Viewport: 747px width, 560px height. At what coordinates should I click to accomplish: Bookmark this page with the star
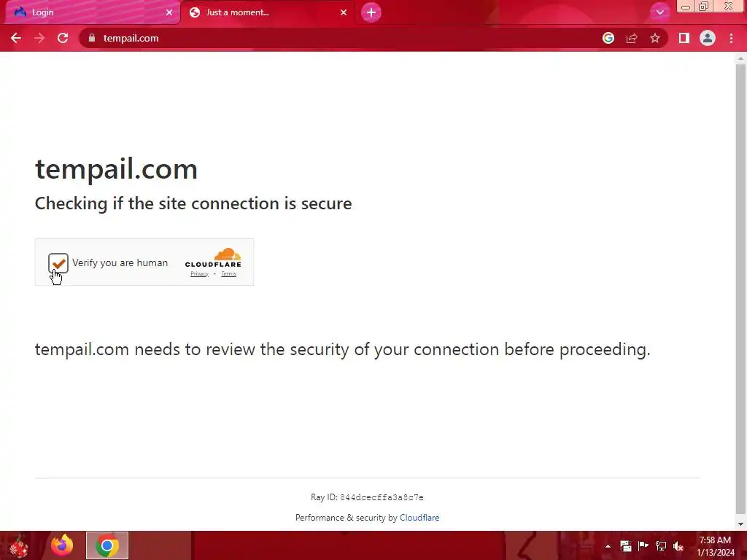pyautogui.click(x=655, y=38)
